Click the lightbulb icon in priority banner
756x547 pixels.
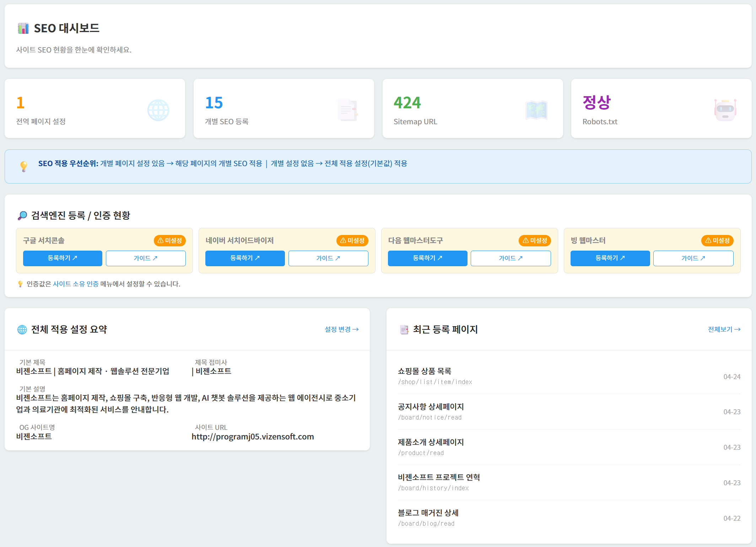[x=24, y=166]
